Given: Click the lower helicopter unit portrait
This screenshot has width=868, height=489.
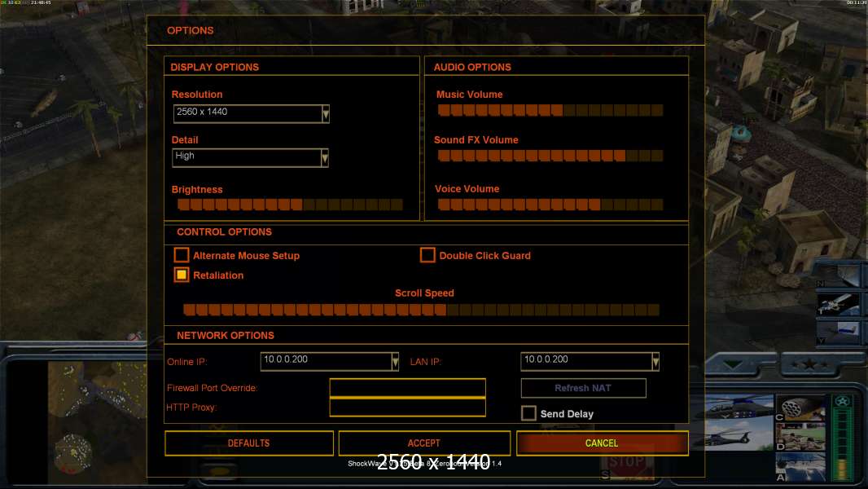Looking at the screenshot, I should 739,435.
